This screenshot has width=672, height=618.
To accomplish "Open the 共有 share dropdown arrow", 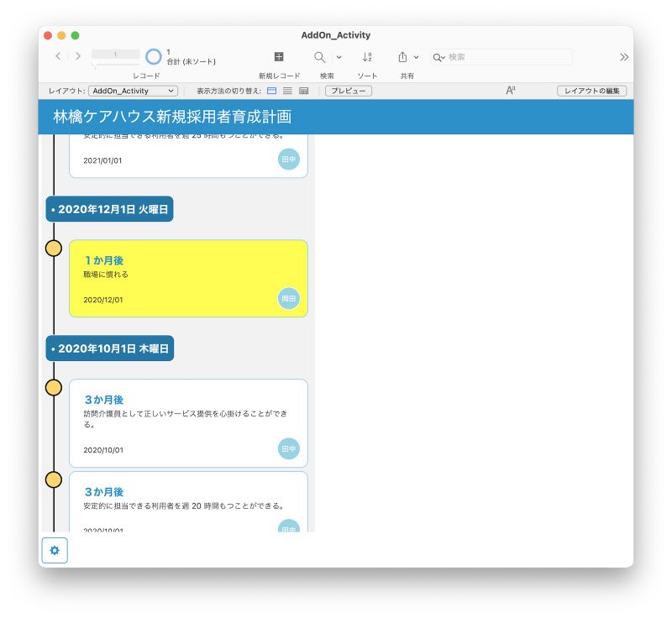I will pos(416,57).
